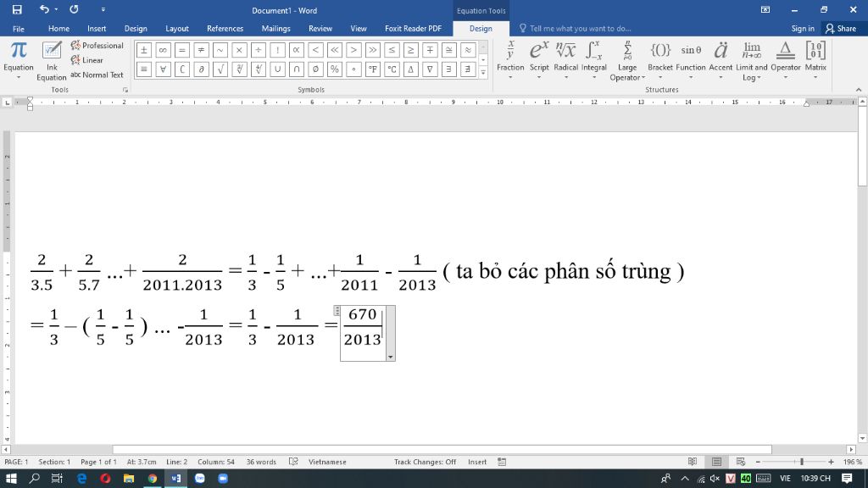Viewport: 868px width, 488px height.
Task: Insert the division sign symbol
Action: (x=258, y=50)
